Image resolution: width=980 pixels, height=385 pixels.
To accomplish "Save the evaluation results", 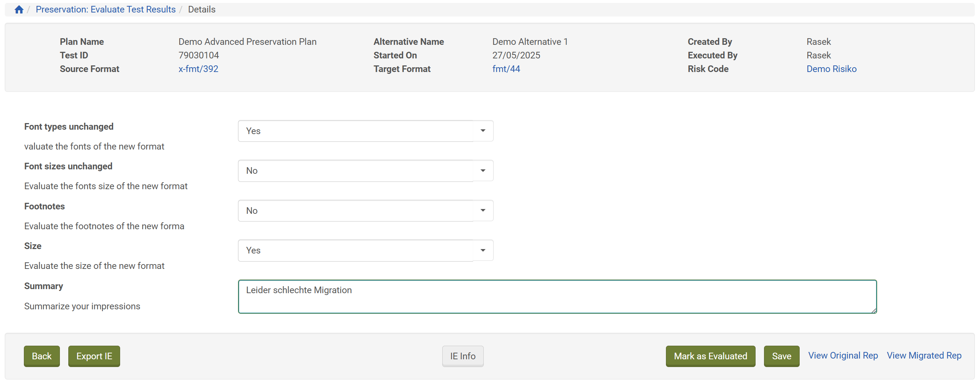I will coord(781,356).
